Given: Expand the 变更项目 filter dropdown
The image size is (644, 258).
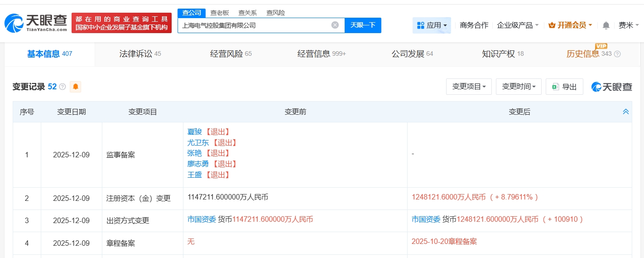Looking at the screenshot, I should coord(469,87).
